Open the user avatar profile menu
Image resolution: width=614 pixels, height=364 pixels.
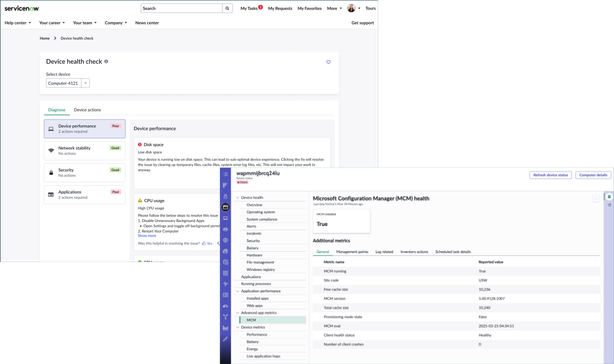(351, 8)
